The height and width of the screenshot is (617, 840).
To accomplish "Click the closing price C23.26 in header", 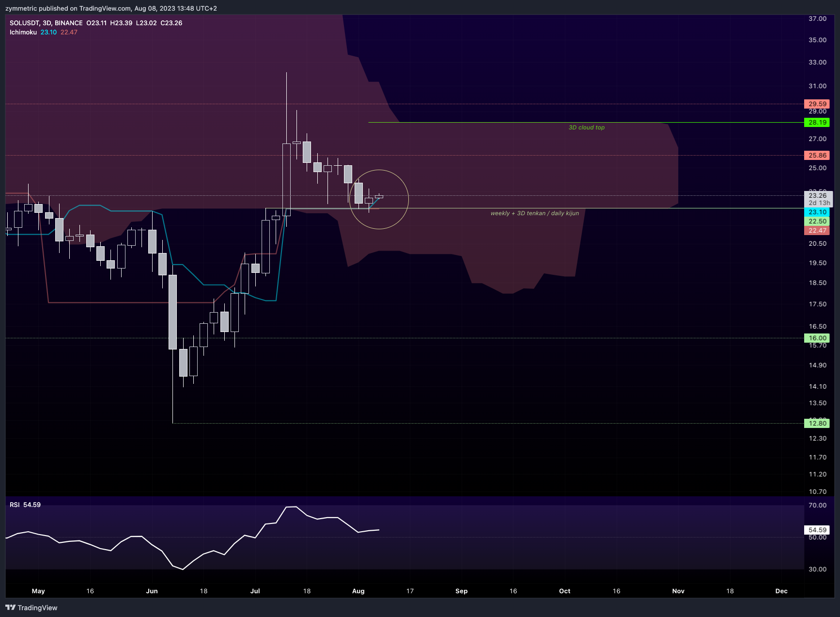I will (x=171, y=23).
